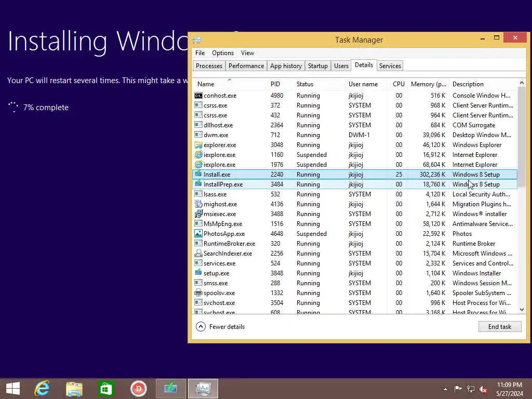Switch to the Services tab

[x=390, y=66]
